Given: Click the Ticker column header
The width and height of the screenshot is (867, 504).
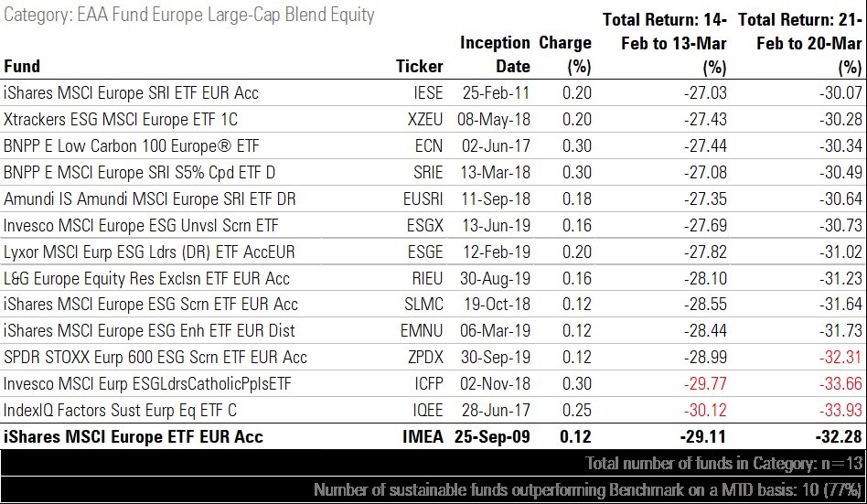Looking at the screenshot, I should [419, 66].
